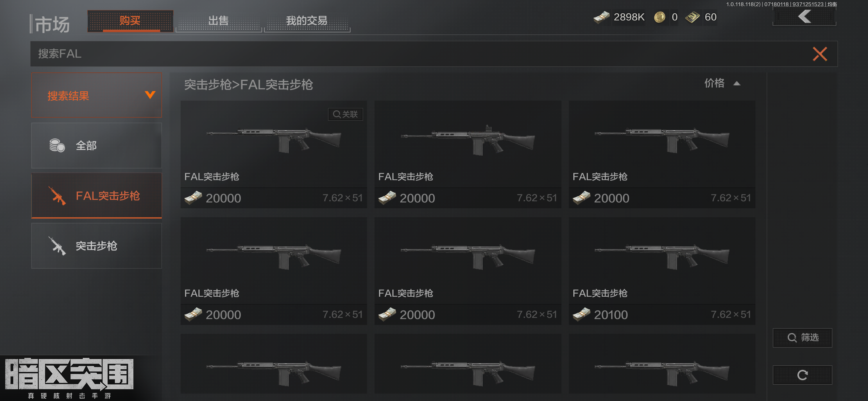
Task: Click the 关联 related search icon
Action: pyautogui.click(x=345, y=114)
